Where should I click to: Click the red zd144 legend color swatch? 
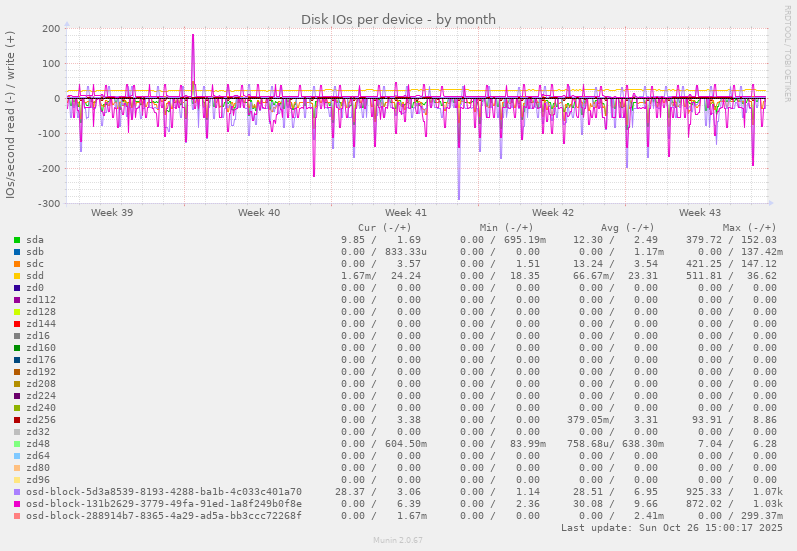pyautogui.click(x=17, y=324)
